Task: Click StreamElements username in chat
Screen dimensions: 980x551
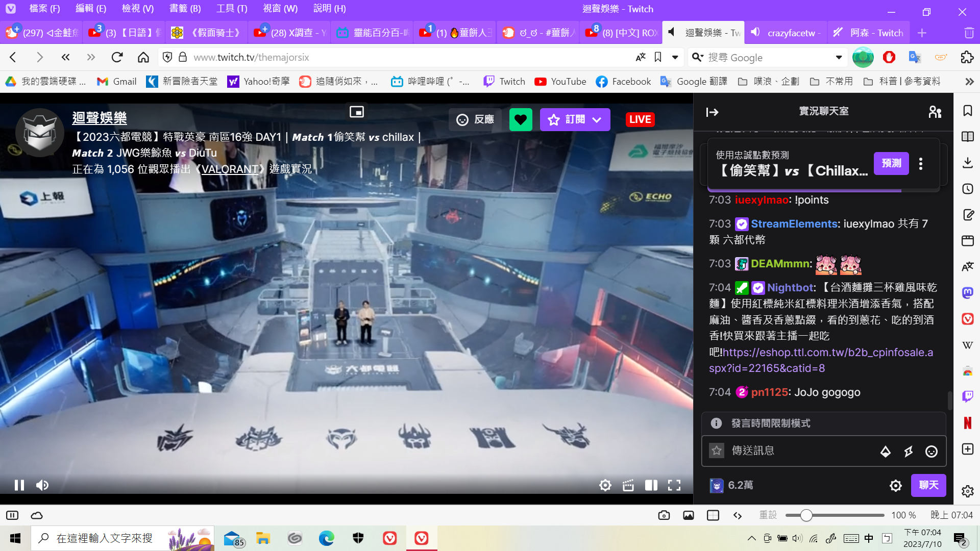Action: pos(794,223)
